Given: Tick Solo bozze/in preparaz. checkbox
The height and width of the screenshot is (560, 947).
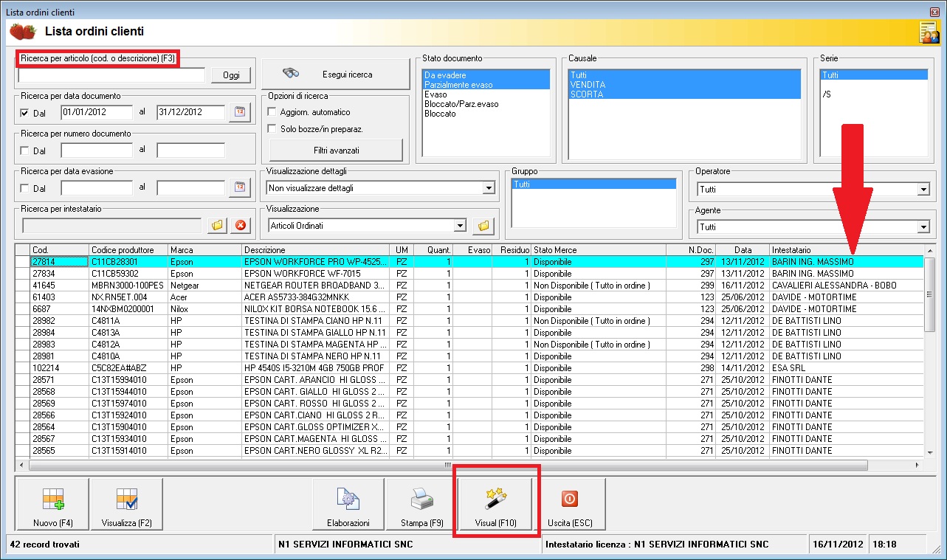Looking at the screenshot, I should [x=271, y=129].
